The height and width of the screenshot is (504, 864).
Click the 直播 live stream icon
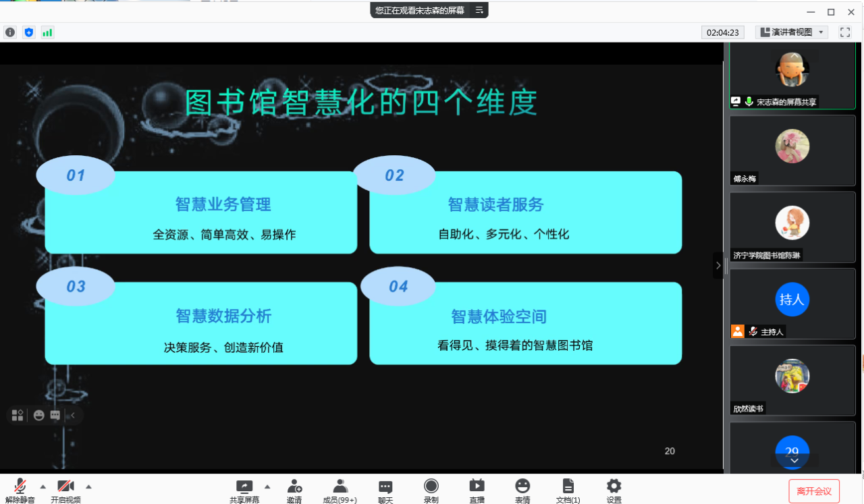(477, 491)
